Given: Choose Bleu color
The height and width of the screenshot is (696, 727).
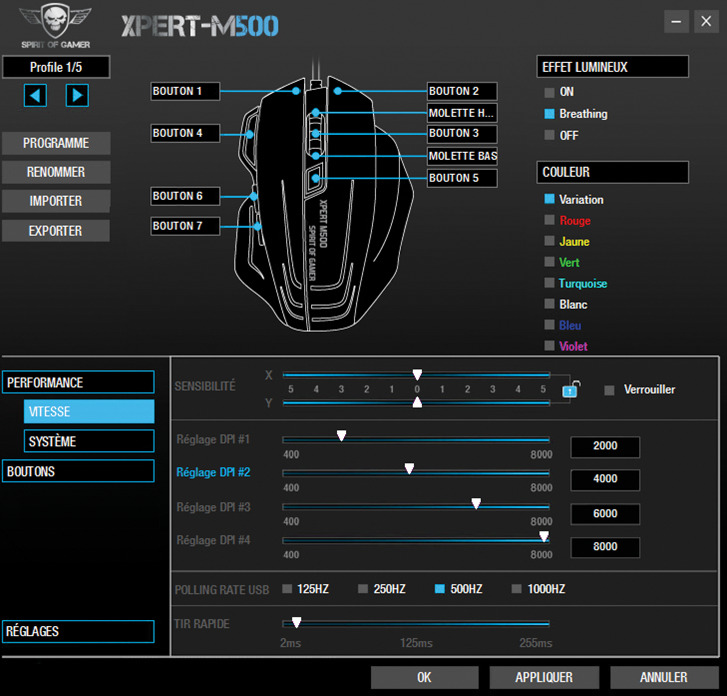Looking at the screenshot, I should pos(549,325).
